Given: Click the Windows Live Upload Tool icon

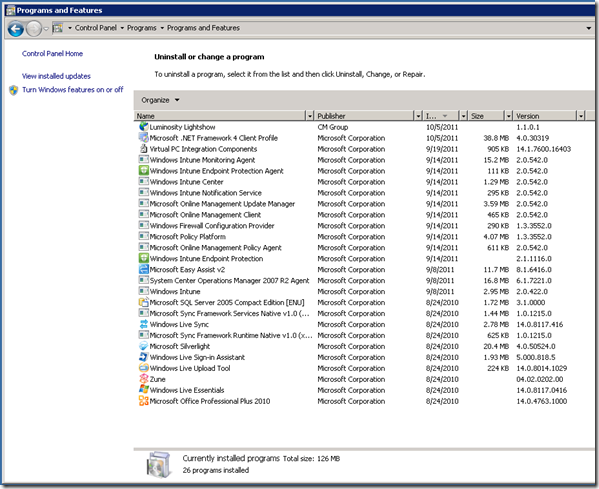Looking at the screenshot, I should [143, 368].
